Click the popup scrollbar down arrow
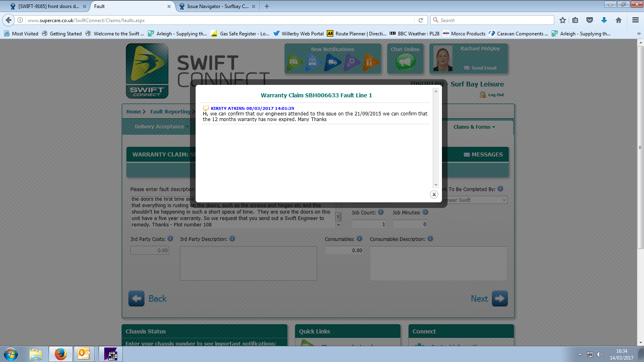This screenshot has width=644, height=362. click(436, 185)
